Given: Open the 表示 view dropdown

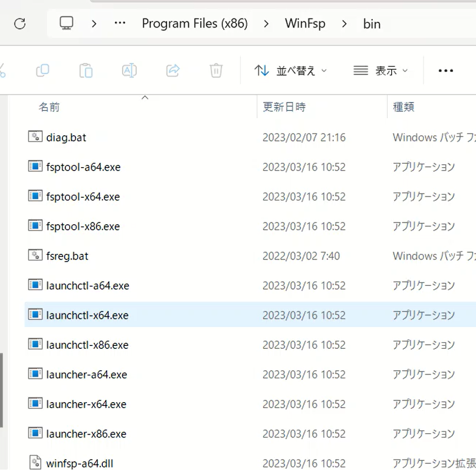Looking at the screenshot, I should pyautogui.click(x=381, y=71).
